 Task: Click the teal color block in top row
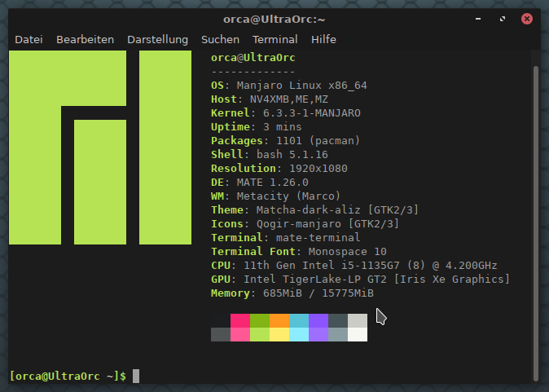point(299,320)
